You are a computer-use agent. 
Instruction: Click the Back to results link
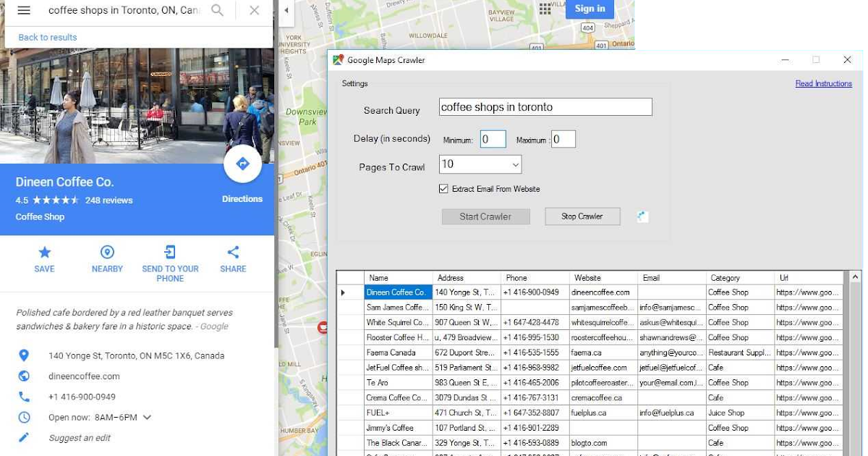click(48, 38)
